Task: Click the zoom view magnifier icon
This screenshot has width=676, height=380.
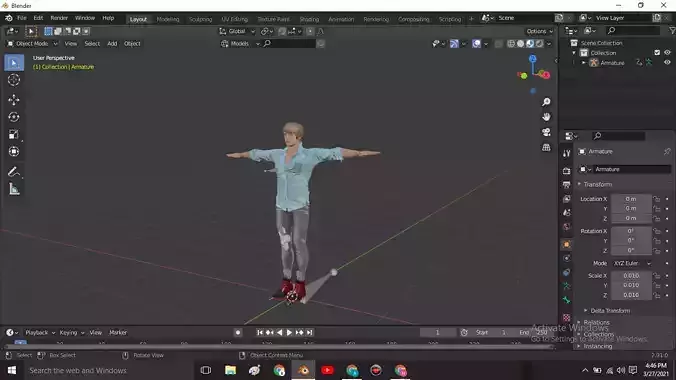Action: [546, 102]
